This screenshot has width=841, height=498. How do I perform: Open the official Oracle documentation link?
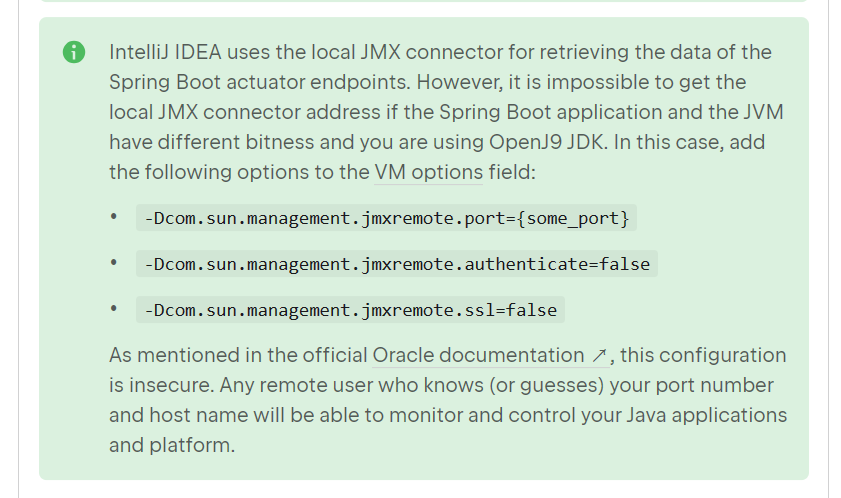tap(478, 355)
